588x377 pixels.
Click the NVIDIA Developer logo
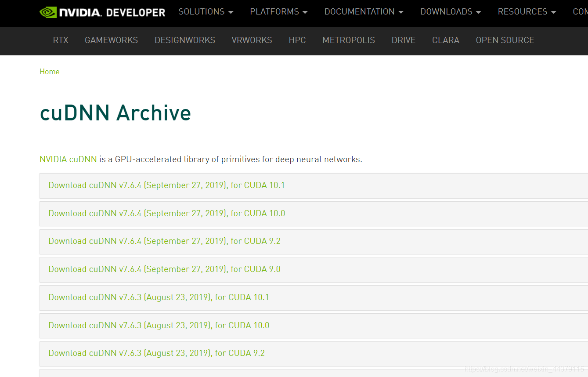[102, 12]
